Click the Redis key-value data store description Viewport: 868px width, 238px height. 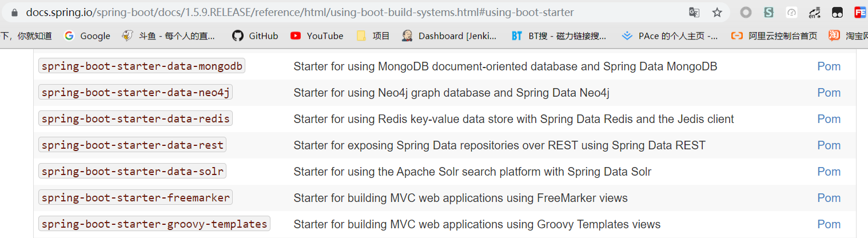513,119
